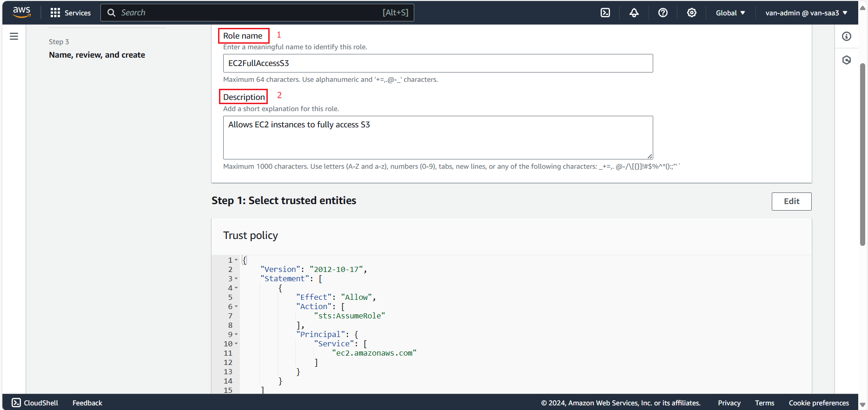Click the "Principal" key in policy
868x410 pixels.
321,334
